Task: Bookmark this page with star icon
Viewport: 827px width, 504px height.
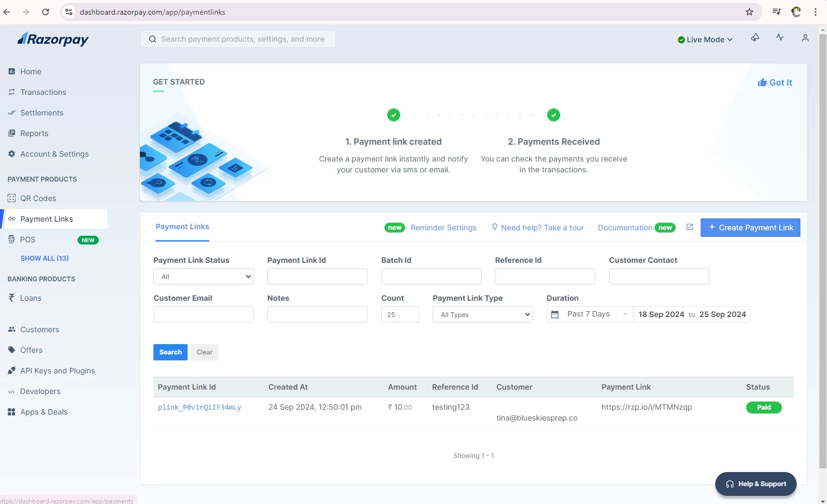Action: (x=749, y=12)
